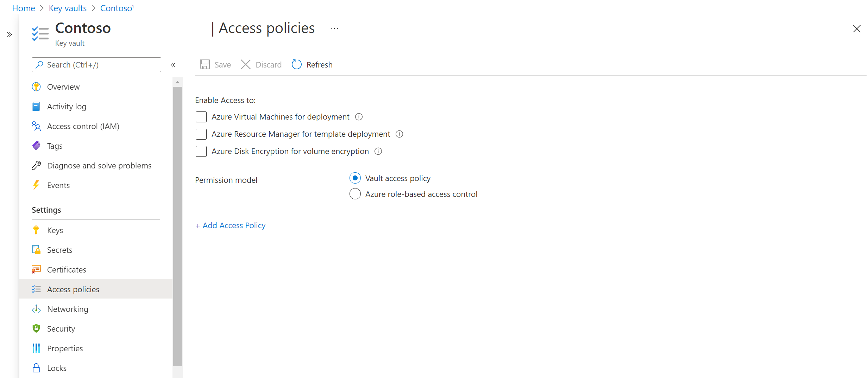The width and height of the screenshot is (868, 378).
Task: Collapse the search sidebar with the double chevron
Action: pyautogui.click(x=173, y=65)
